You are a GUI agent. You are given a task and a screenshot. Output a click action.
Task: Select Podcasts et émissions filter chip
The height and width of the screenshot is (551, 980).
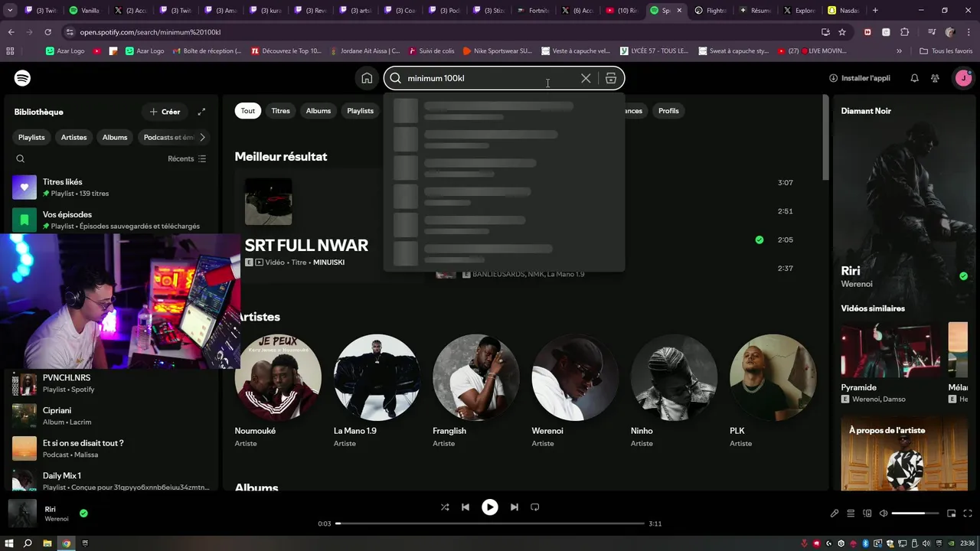[x=168, y=137]
